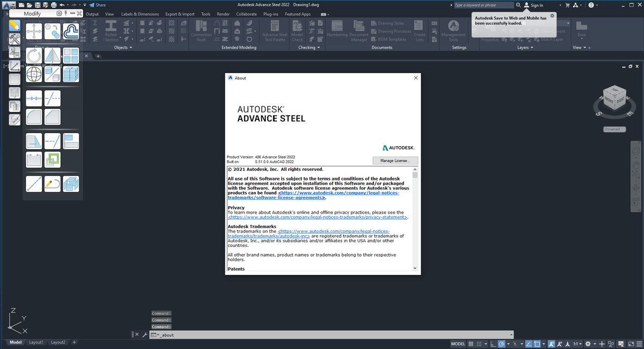Click the Help question mark icon

(591, 5)
